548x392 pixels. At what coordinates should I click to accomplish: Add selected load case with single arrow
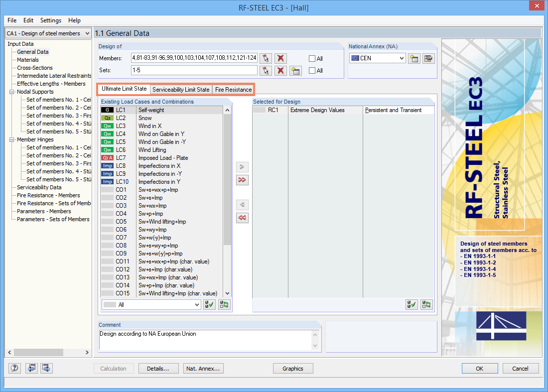tap(242, 167)
